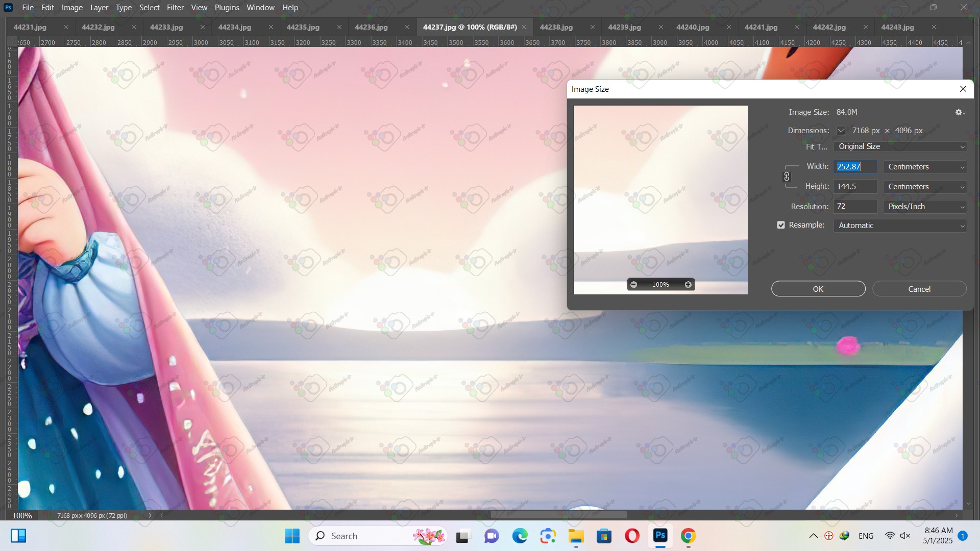Switch to the 44243.jpg document tab
The image size is (980, 551).
[x=897, y=28]
